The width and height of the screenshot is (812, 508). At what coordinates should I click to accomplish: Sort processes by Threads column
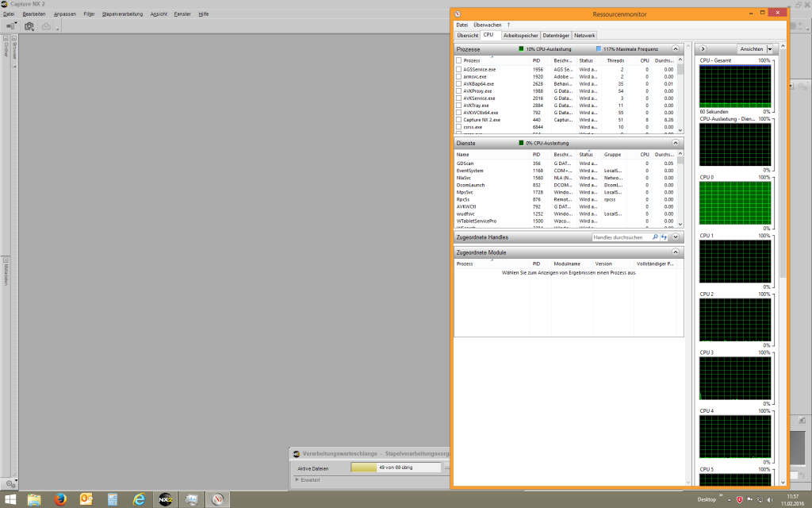pyautogui.click(x=615, y=60)
